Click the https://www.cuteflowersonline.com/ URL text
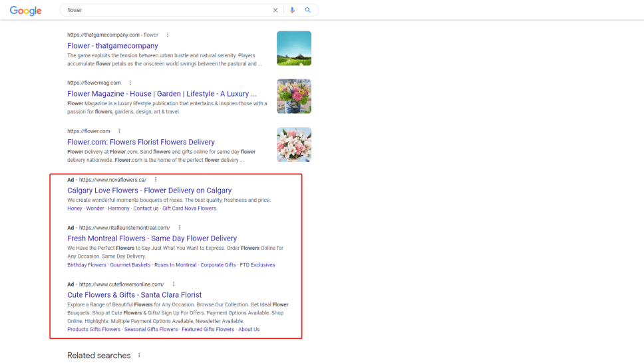Viewport: 644px width, 363px height. coord(122,284)
